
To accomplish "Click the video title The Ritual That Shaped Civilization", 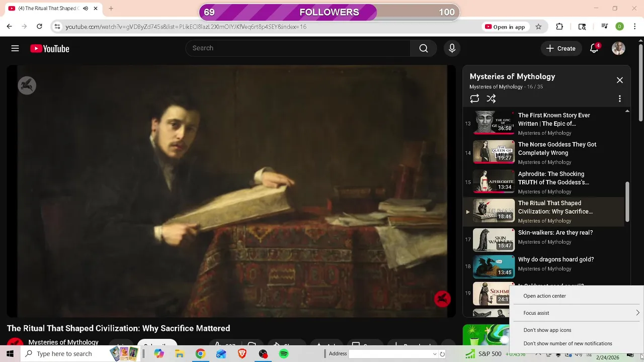I will click(118, 328).
